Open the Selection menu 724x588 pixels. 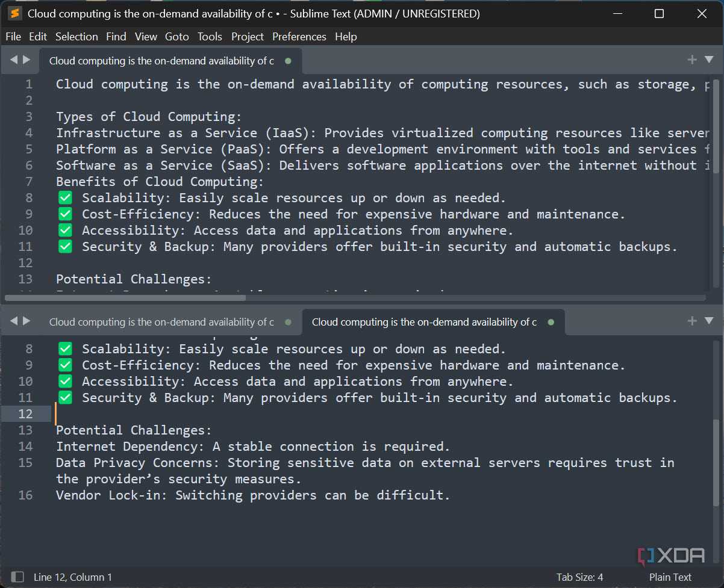pos(76,37)
